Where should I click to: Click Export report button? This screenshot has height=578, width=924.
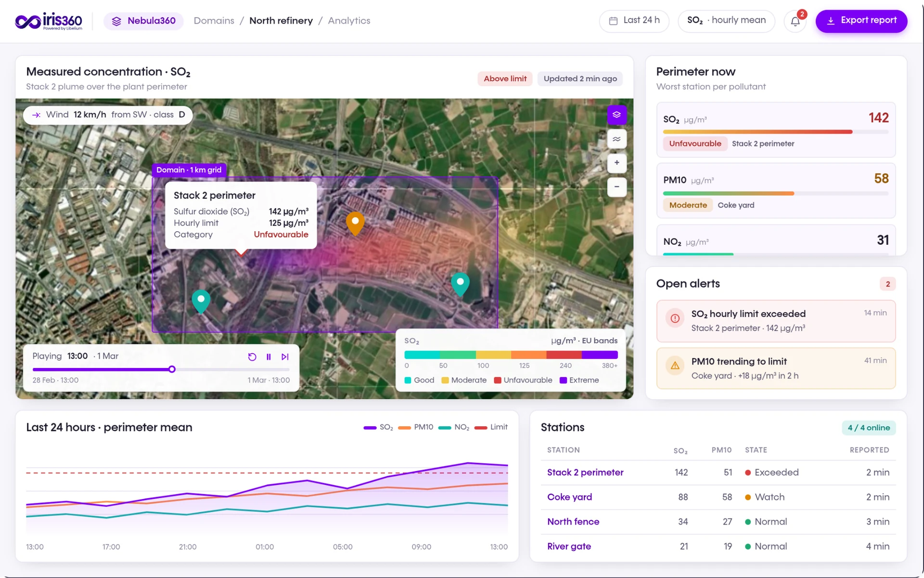click(x=861, y=21)
